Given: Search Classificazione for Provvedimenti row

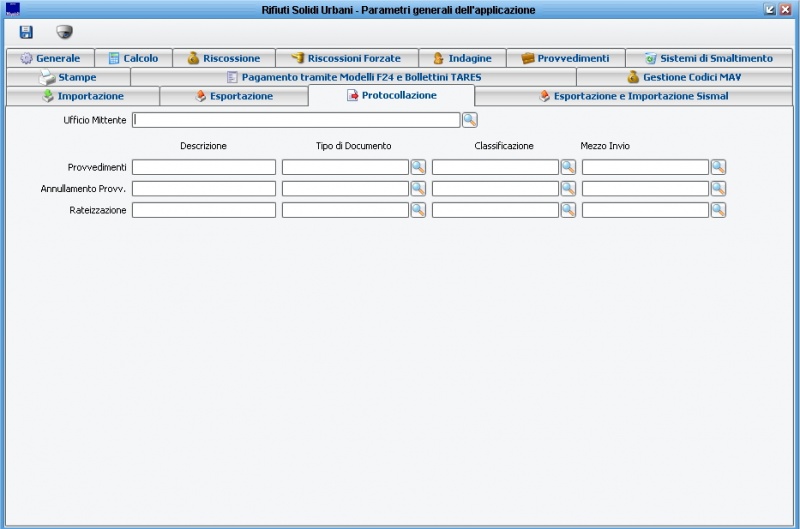Looking at the screenshot, I should coord(568,167).
